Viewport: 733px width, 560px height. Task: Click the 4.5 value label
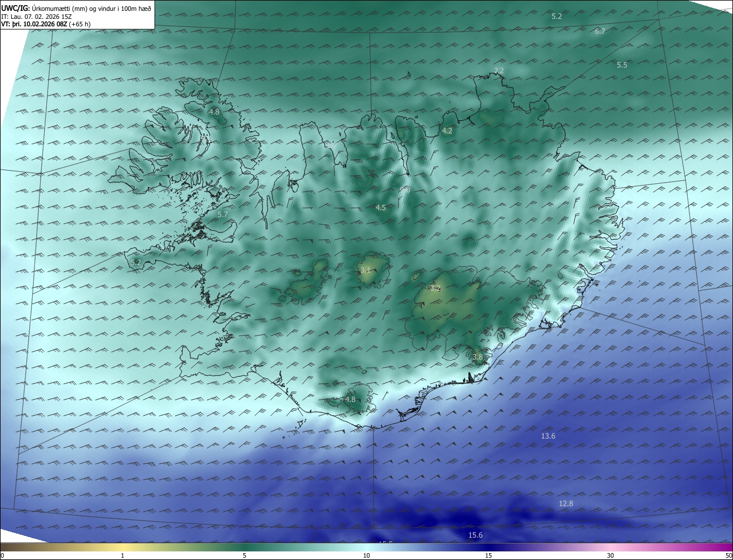click(381, 208)
